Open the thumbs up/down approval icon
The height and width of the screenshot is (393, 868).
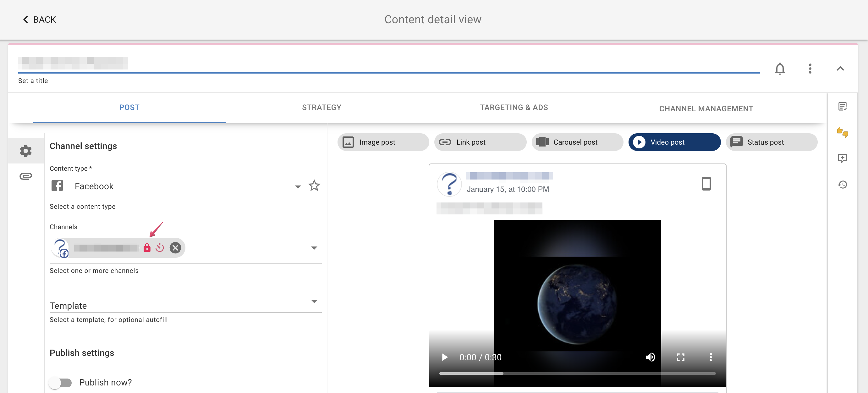pos(843,132)
